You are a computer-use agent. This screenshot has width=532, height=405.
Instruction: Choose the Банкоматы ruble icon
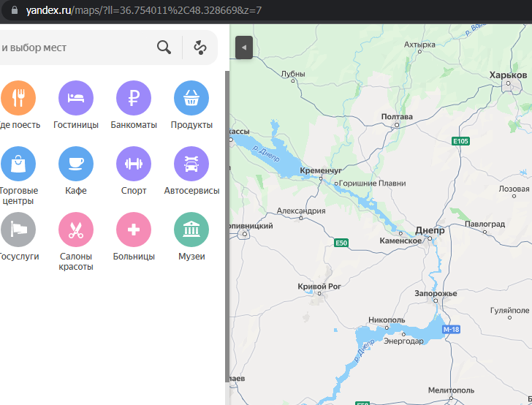coord(134,98)
